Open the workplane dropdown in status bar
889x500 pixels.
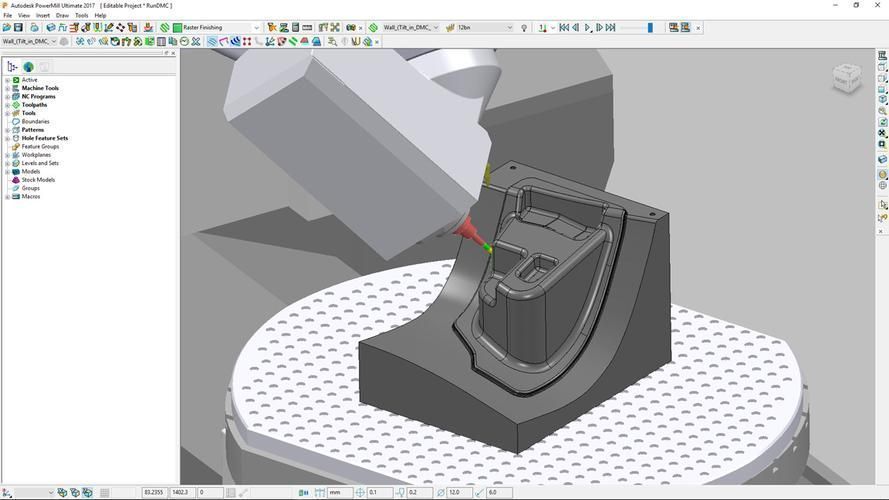pyautogui.click(x=50, y=493)
